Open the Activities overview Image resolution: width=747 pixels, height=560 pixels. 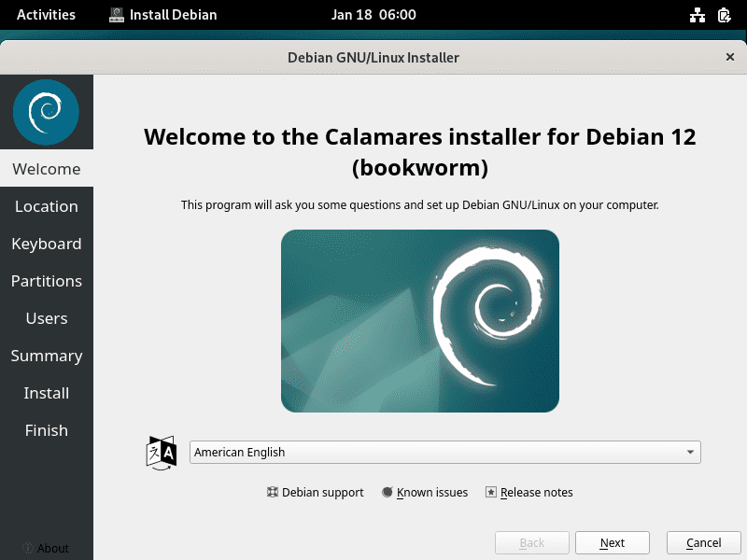pos(46,15)
